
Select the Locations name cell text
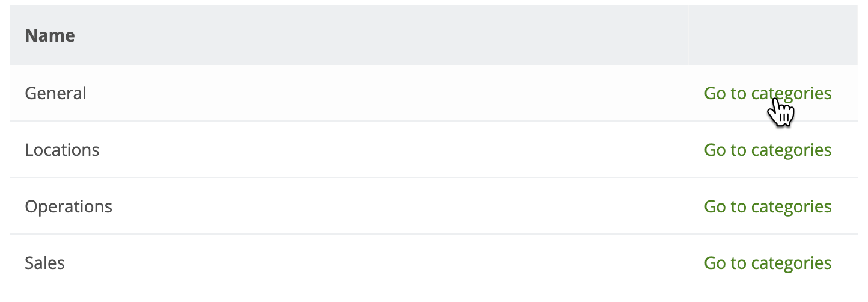[62, 150]
